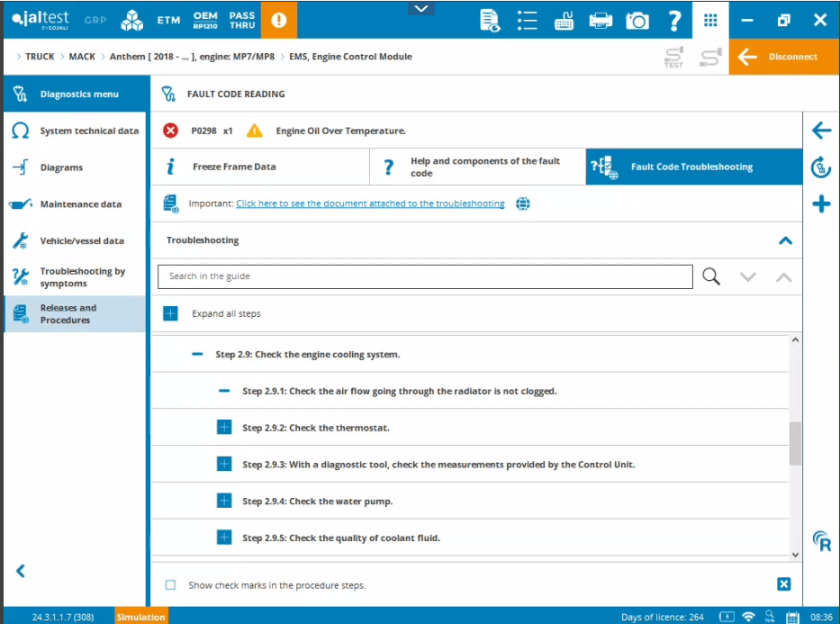Viewport: 840px width, 624px height.
Task: Click the magnifier search icon in guide
Action: 711,276
